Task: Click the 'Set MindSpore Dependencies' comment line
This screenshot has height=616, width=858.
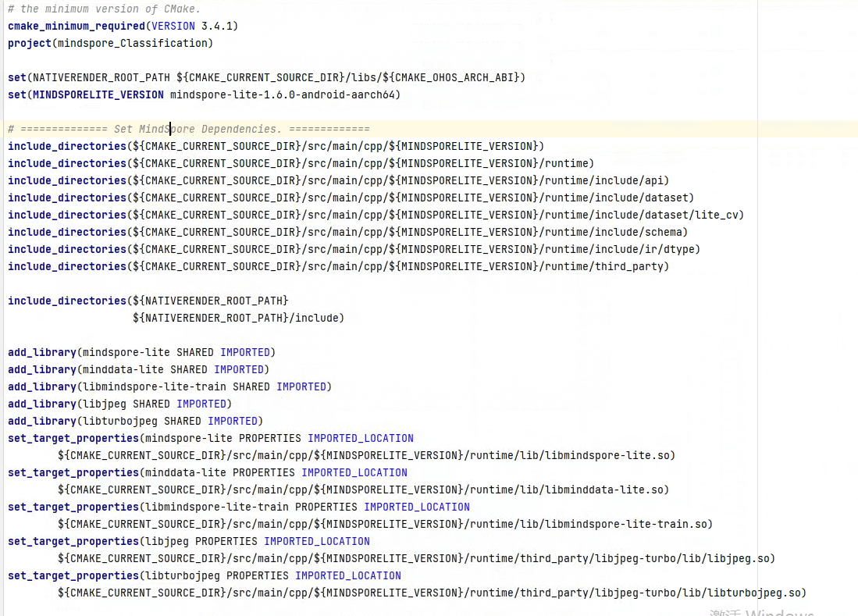Action: tap(189, 129)
